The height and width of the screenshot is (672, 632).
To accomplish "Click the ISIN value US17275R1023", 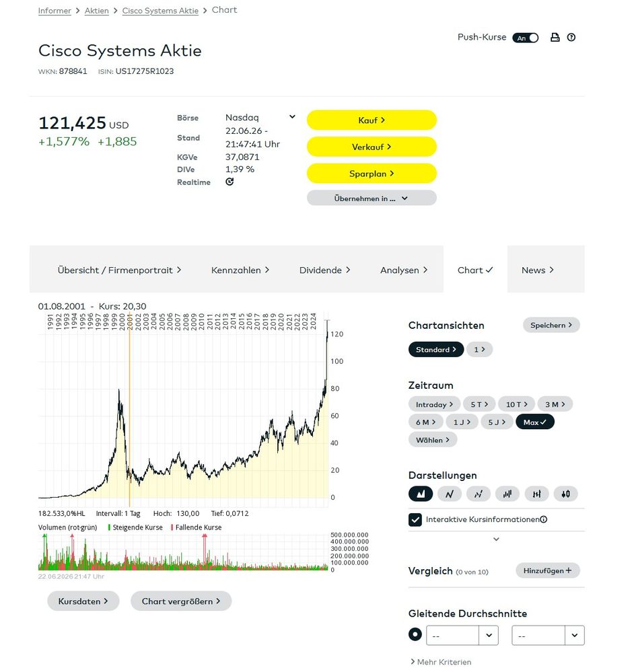I will point(145,71).
